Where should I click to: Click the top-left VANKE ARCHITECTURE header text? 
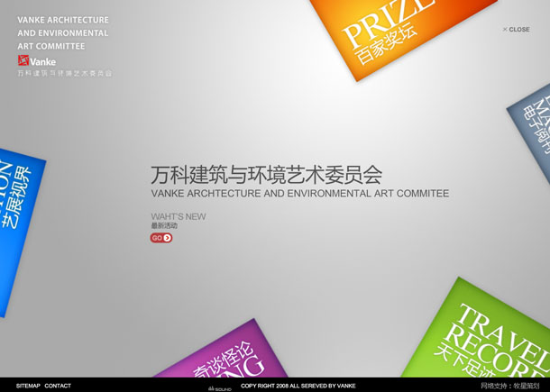[63, 32]
